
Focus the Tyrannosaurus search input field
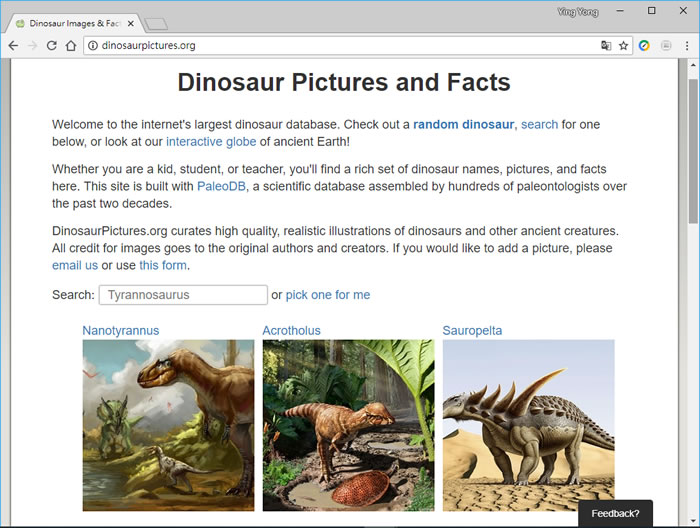[x=183, y=295]
